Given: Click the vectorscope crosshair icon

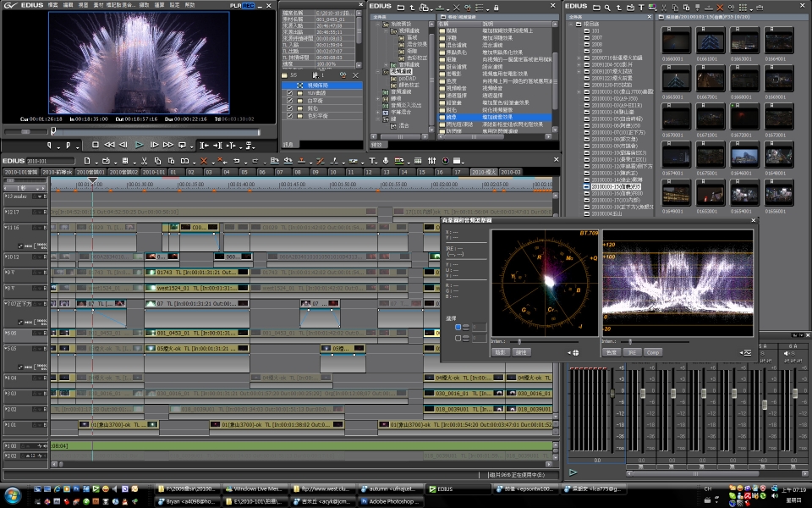Looking at the screenshot, I should coord(574,352).
